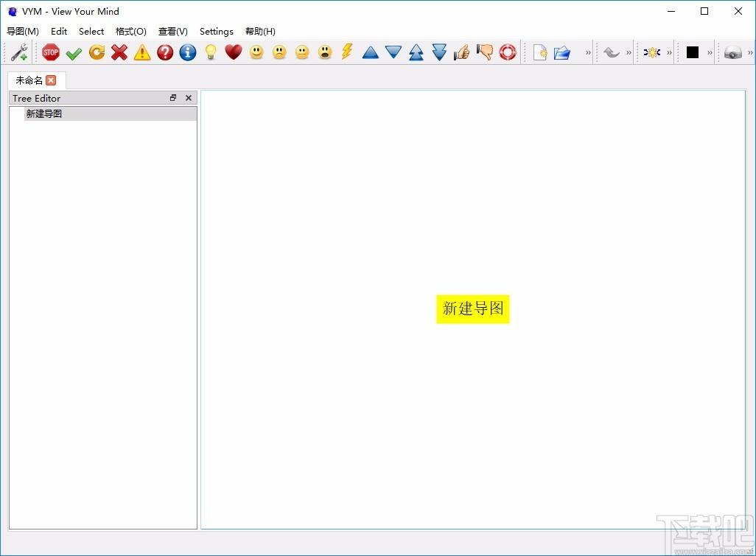Click the smiley face flag icon
Image resolution: width=756 pixels, height=556 pixels.
[256, 52]
